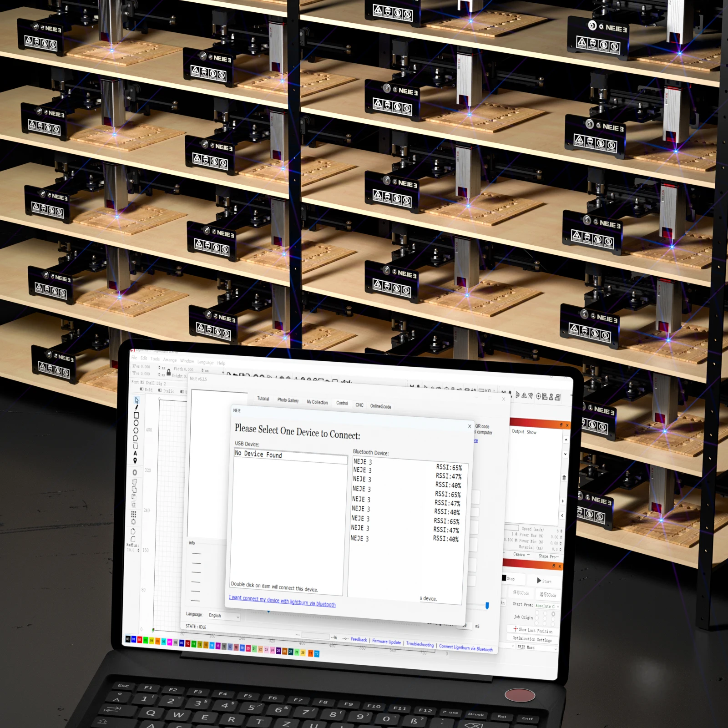728x728 pixels.
Task: Click 'I want connect my device' link
Action: point(282,601)
